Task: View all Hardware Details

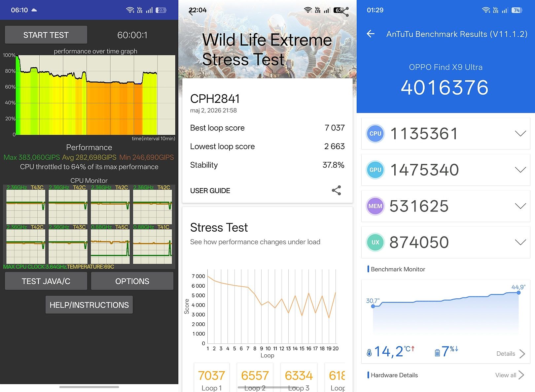Action: [x=510, y=375]
